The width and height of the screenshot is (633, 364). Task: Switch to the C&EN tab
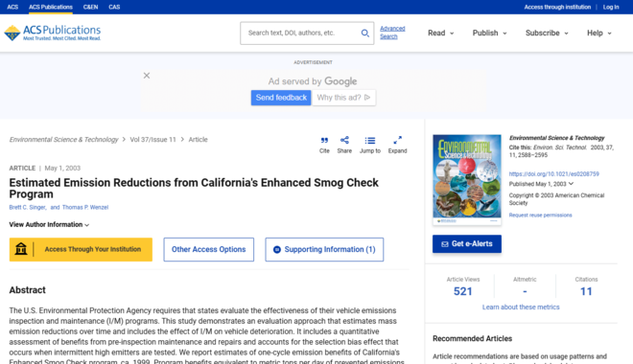click(90, 7)
